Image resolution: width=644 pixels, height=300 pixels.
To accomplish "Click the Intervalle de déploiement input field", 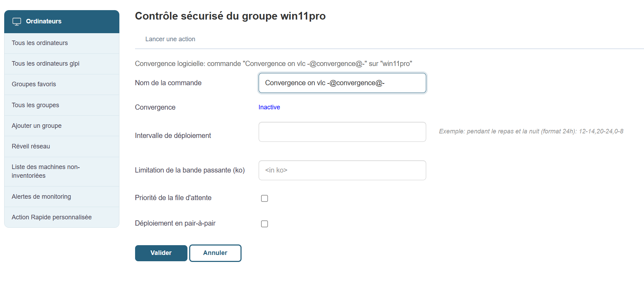I will 342,132.
